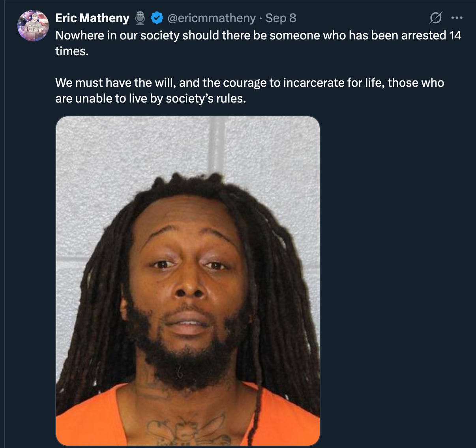Screen dimensions: 476x448
Task: Click tweet text starting "Nowhere in our society"
Action: coord(258,43)
